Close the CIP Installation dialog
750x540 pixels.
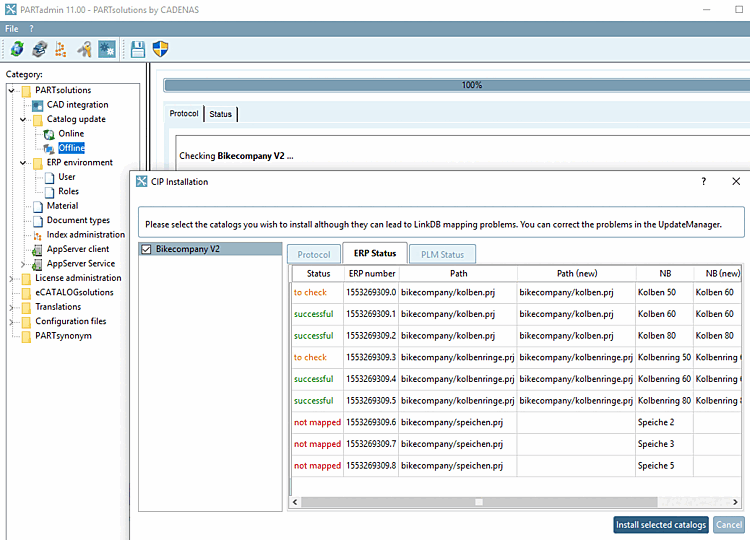(x=736, y=181)
